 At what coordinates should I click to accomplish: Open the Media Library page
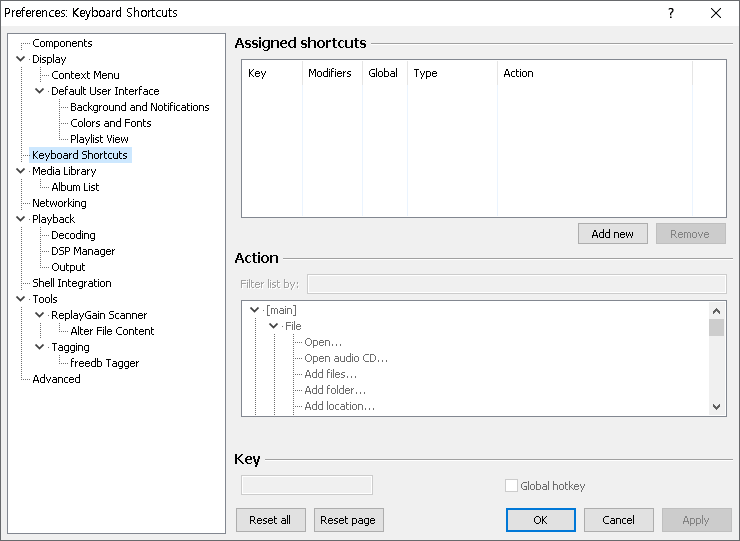click(x=64, y=171)
